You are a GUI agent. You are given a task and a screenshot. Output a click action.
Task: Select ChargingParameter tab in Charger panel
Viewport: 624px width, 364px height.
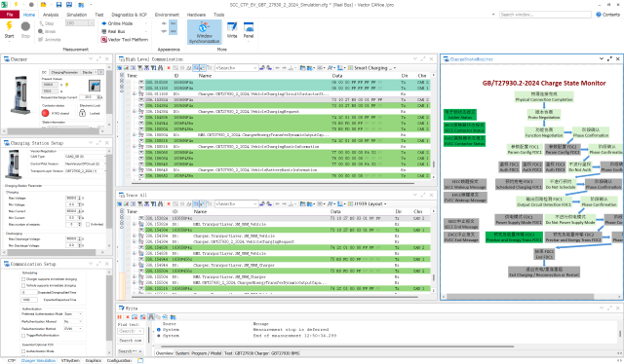coord(64,72)
